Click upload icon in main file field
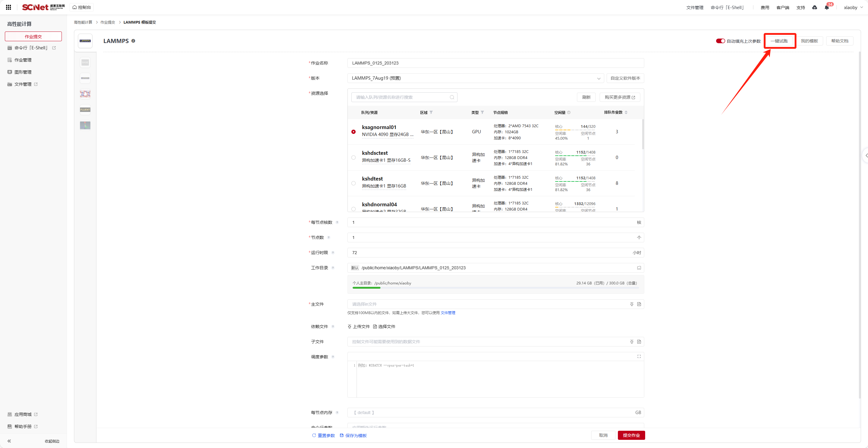Image resolution: width=868 pixels, height=448 pixels. [632, 304]
